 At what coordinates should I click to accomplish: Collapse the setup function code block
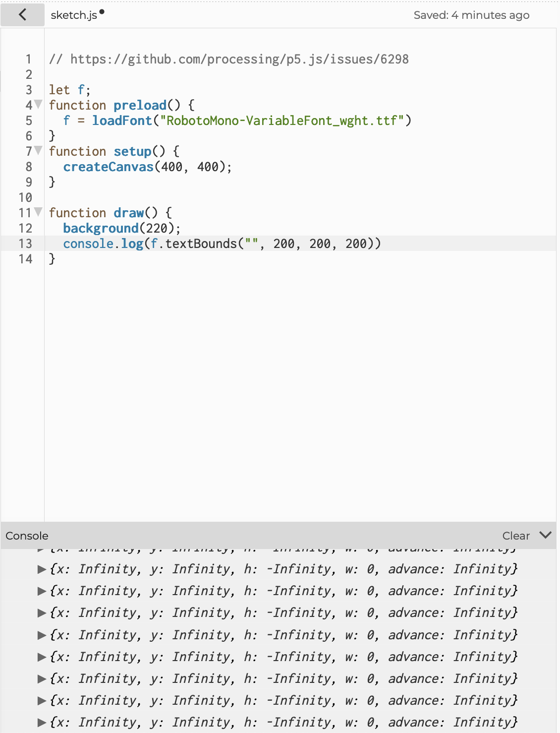tap(38, 151)
